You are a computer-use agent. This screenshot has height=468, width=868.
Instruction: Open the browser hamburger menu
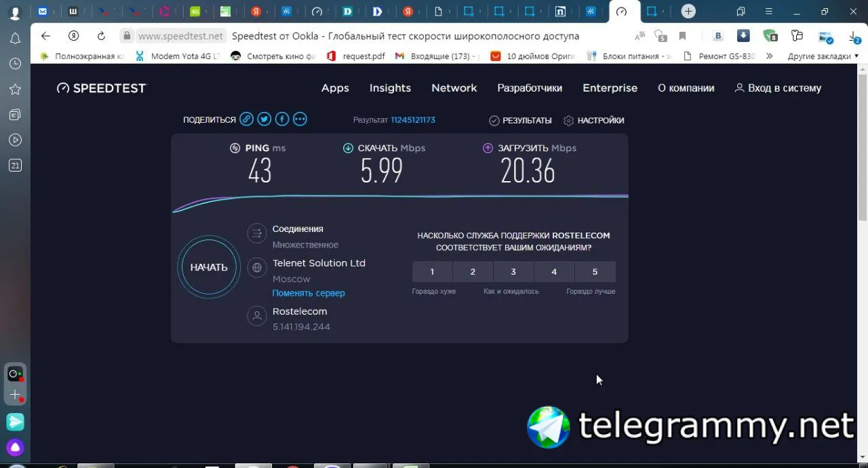pos(768,12)
